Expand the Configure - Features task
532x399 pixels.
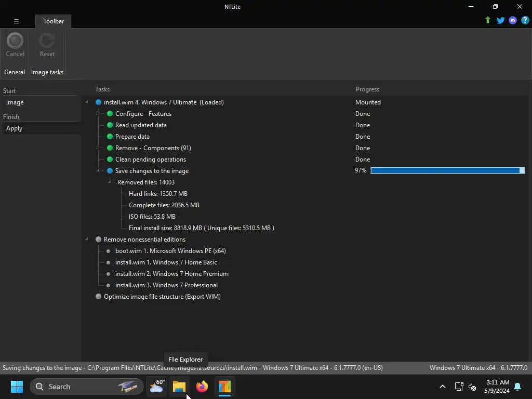tap(98, 113)
